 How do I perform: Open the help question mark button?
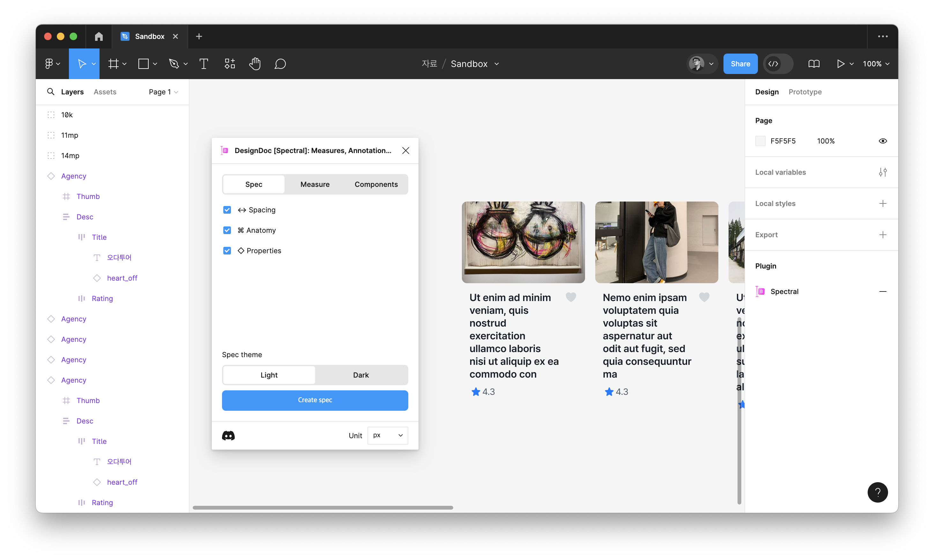pyautogui.click(x=878, y=492)
